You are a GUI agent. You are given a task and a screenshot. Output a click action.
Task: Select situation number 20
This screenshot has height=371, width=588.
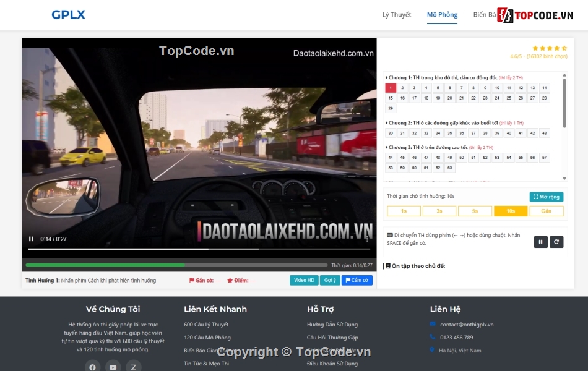click(449, 98)
